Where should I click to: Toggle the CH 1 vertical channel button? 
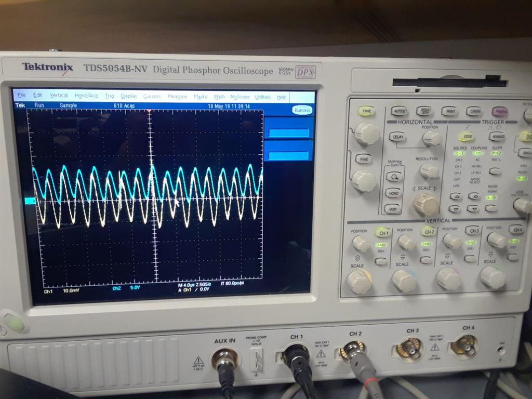[383, 232]
